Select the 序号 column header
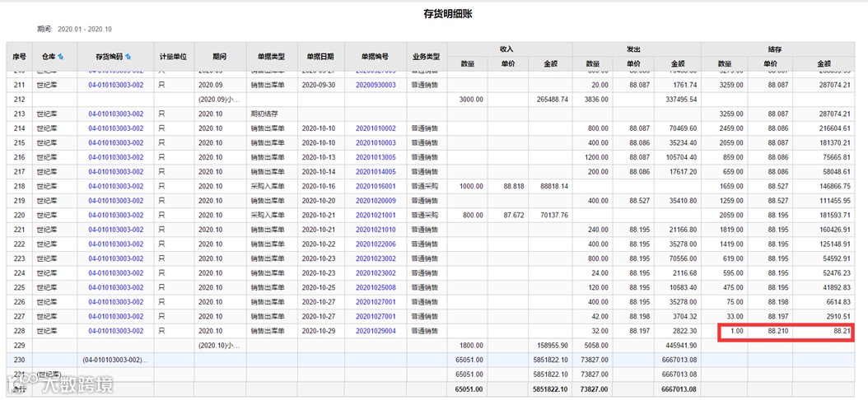Viewport: 868px width, 400px height. click(x=20, y=57)
